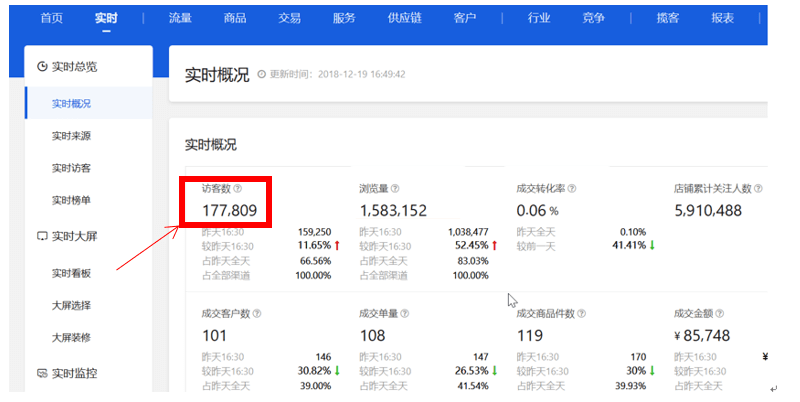
Task: Click the 66.56% 占昨天全天 visitor value
Action: point(315,261)
